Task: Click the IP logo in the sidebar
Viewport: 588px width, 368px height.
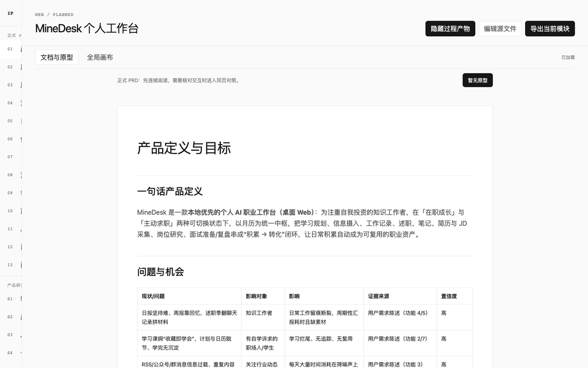Action: 11,13
